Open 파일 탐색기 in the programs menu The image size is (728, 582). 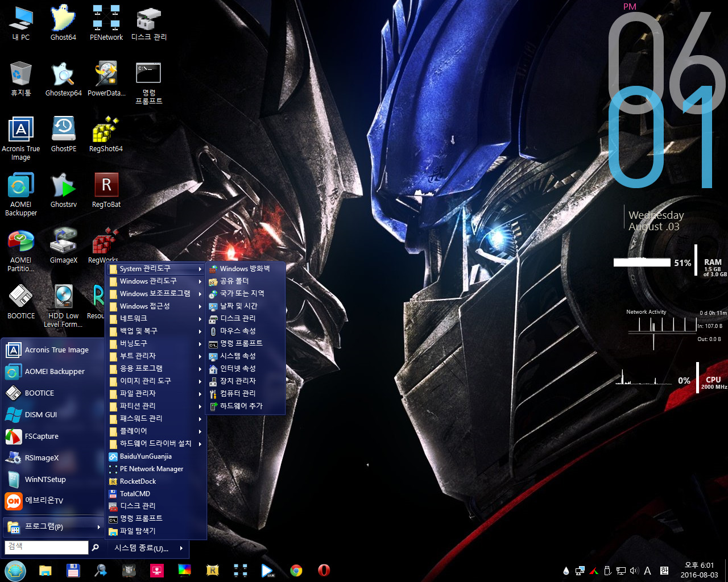click(x=156, y=531)
